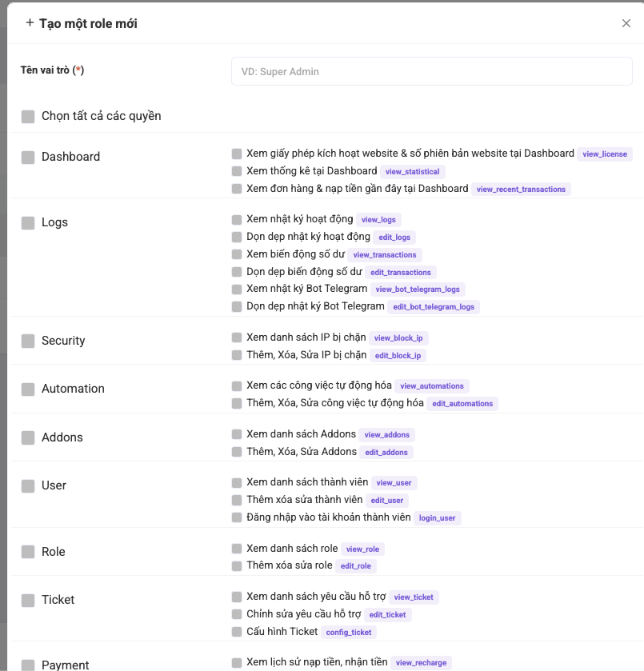Viewport: 644px width, 671px height.
Task: Check Dọn dẹp biến động số dư
Action: (237, 272)
